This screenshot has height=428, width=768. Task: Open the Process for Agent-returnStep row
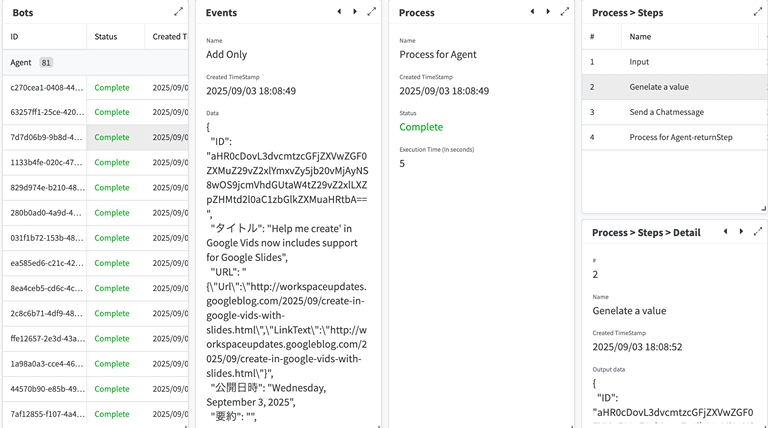680,137
